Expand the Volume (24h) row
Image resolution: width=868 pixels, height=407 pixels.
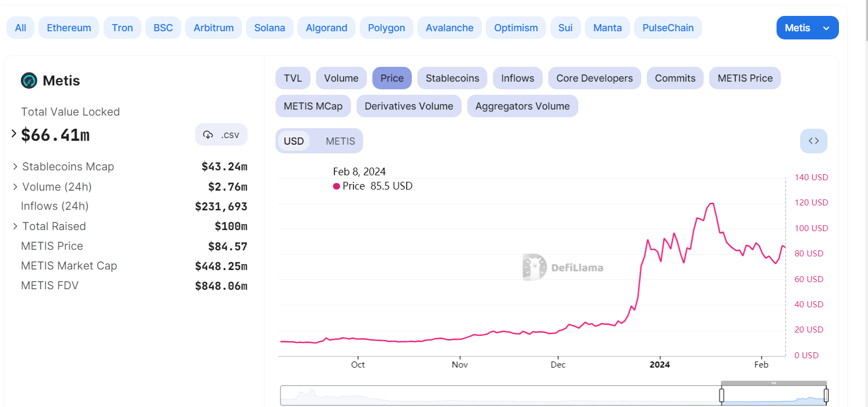click(x=15, y=187)
